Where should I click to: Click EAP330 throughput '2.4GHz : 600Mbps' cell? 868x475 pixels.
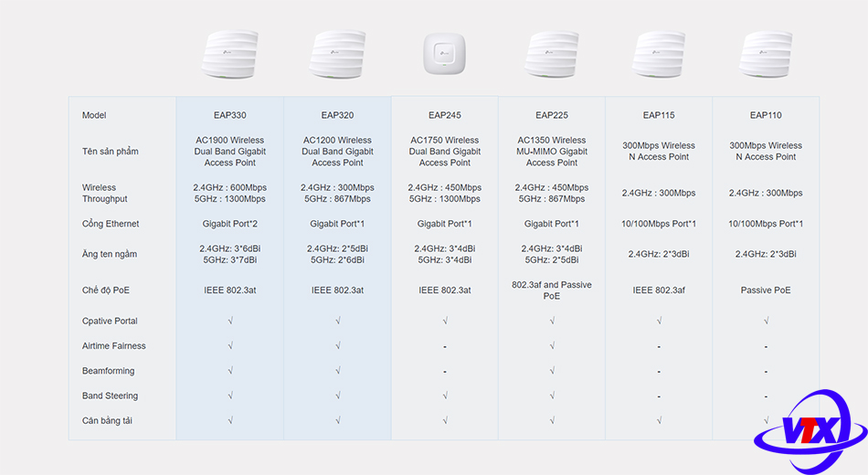pos(229,187)
